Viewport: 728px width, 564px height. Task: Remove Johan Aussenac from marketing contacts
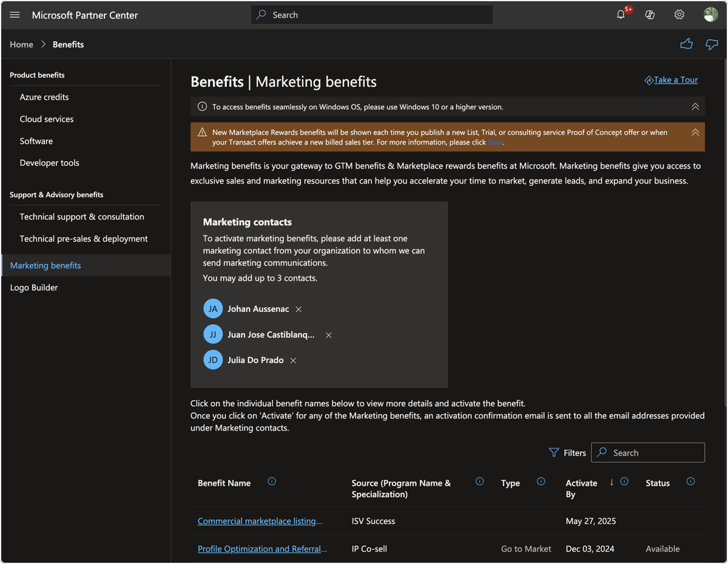pos(298,309)
